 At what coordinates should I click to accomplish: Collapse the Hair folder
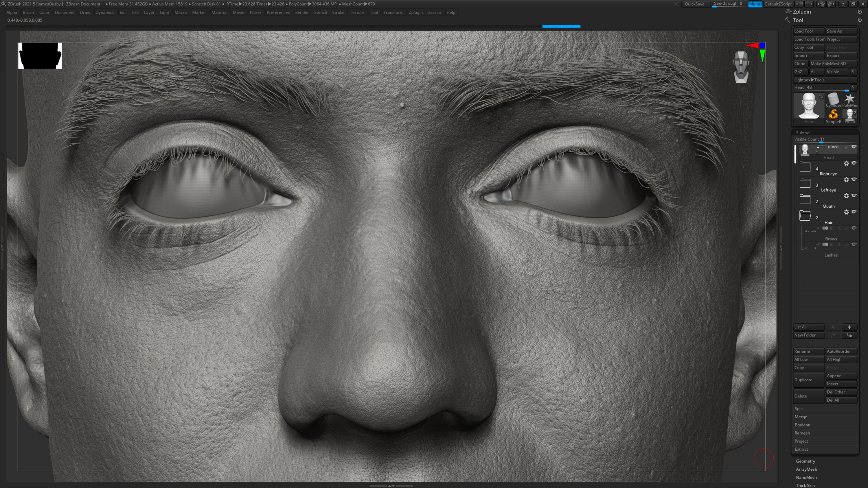pos(805,216)
